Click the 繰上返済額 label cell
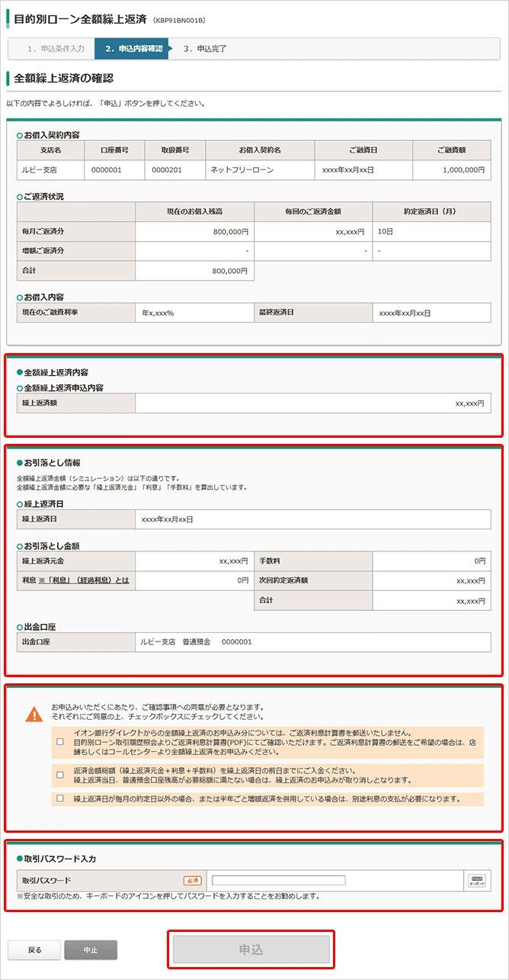This screenshot has width=509, height=980. click(76, 403)
